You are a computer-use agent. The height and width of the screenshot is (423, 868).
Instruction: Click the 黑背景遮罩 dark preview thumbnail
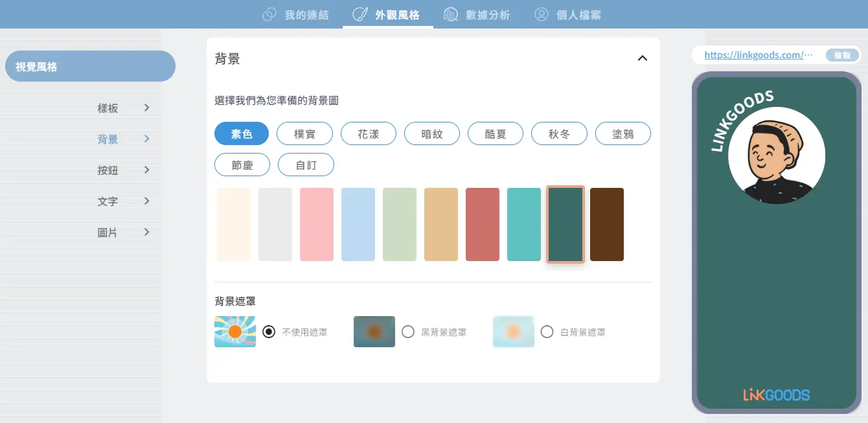[374, 332]
